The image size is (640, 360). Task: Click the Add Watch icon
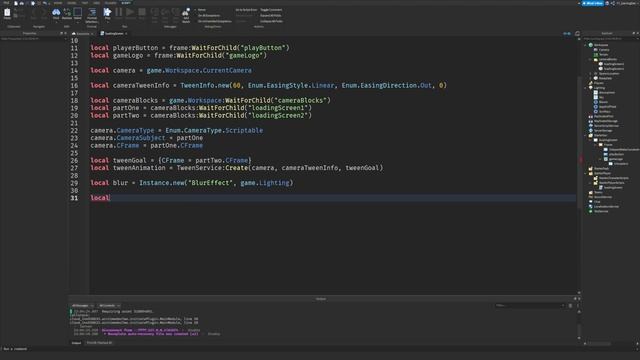point(186,13)
